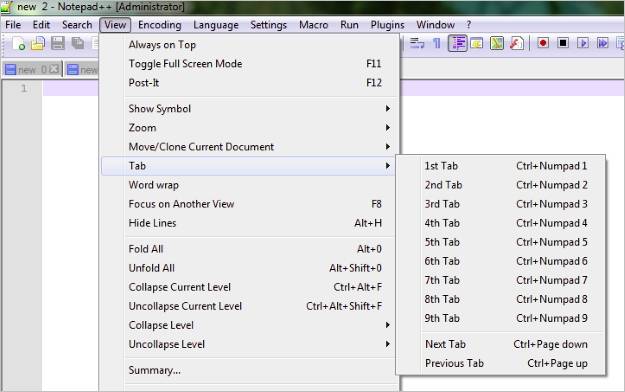Select 2nd Tab from submenu
The height and width of the screenshot is (392, 625).
(x=501, y=185)
